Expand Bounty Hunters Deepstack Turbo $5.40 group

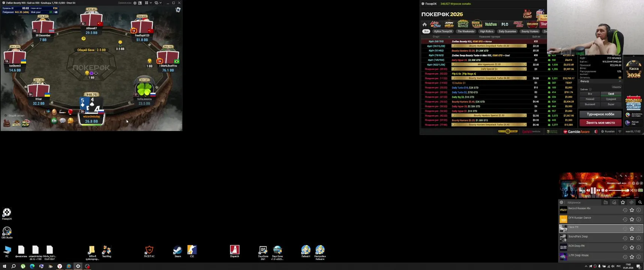click(x=489, y=125)
